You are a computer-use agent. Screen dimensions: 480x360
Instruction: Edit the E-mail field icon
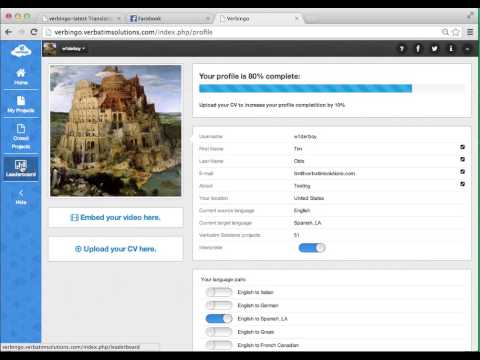tap(462, 172)
